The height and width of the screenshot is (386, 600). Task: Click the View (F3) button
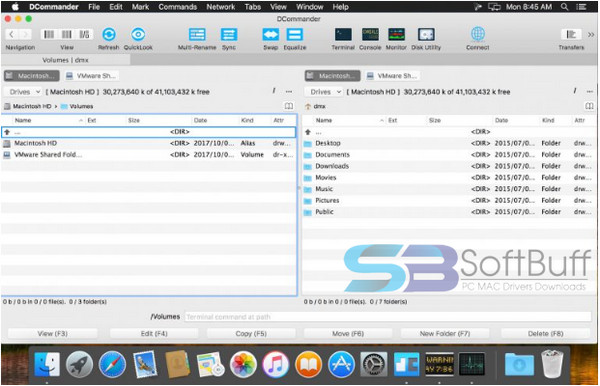click(x=52, y=334)
